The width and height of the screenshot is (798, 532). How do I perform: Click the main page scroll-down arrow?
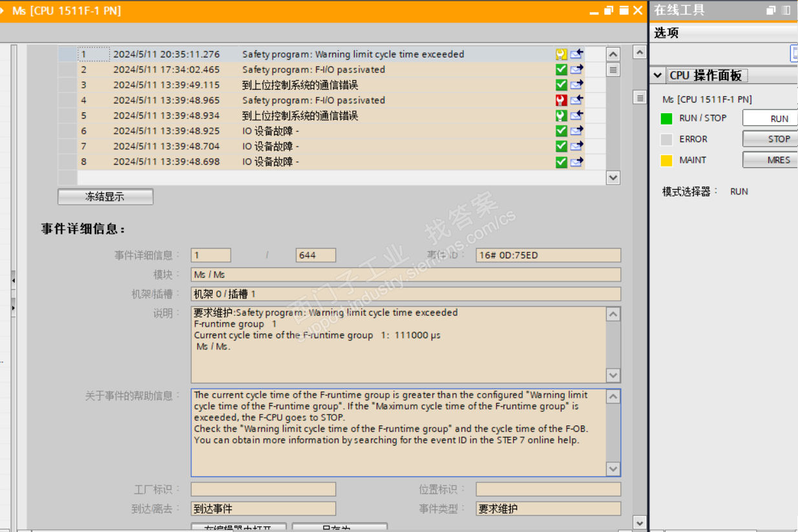point(640,523)
